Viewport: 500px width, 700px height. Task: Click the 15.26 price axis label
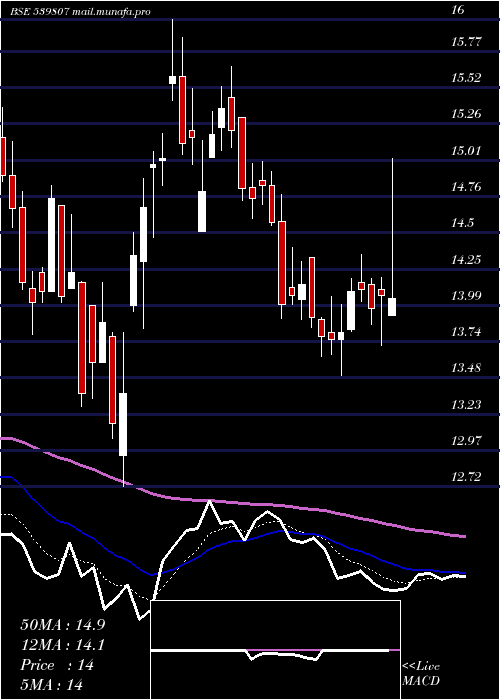coord(467,114)
